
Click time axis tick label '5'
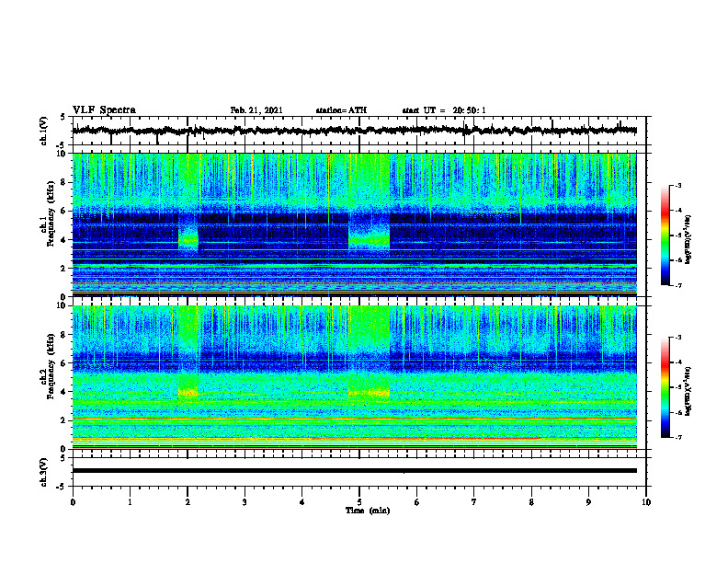tap(359, 502)
